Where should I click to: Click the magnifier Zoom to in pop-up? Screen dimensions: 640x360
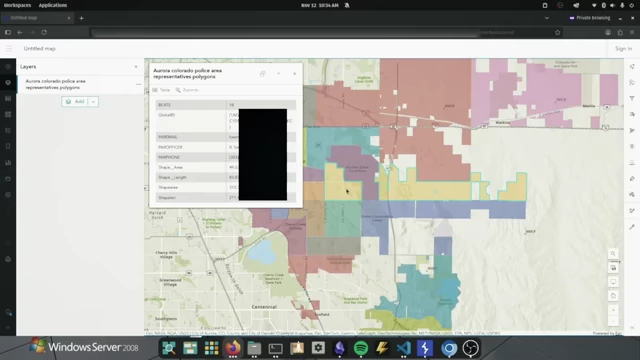(x=187, y=90)
